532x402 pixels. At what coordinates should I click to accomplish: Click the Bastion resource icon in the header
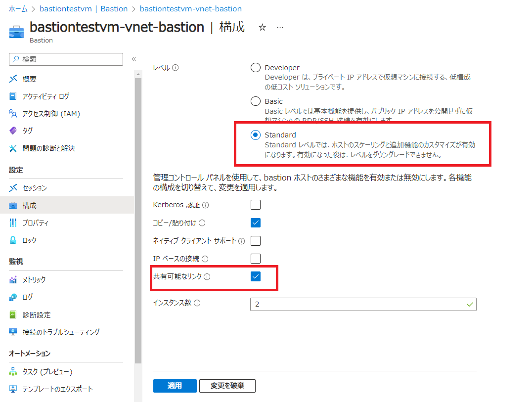pyautogui.click(x=16, y=32)
